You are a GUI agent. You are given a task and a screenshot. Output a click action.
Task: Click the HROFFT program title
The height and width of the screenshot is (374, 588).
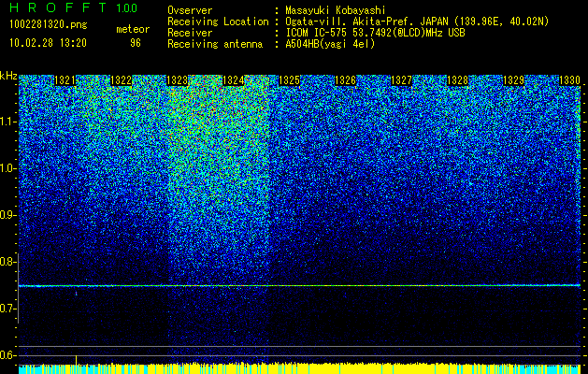pyautogui.click(x=59, y=7)
